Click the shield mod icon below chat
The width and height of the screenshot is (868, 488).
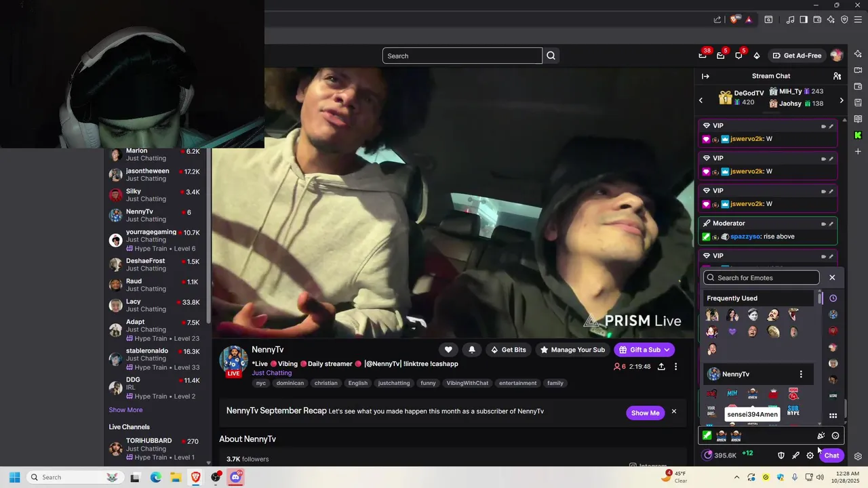[x=781, y=455]
